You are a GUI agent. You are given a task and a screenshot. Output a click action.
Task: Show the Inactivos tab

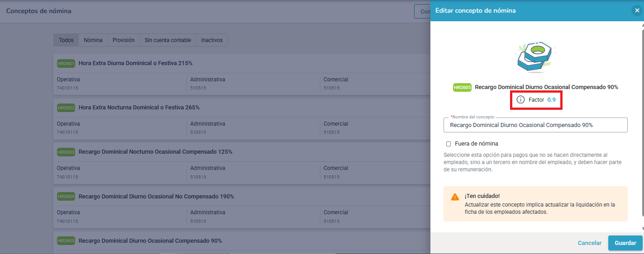pos(212,40)
